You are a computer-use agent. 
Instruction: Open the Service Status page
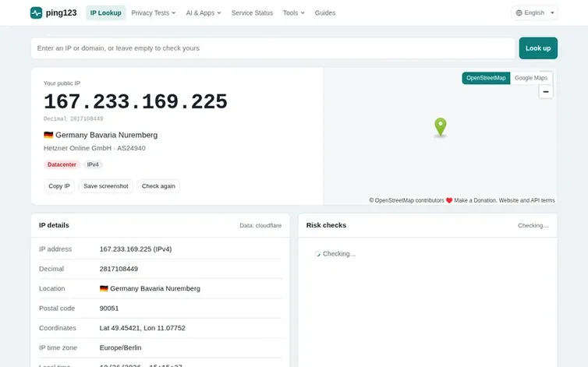pyautogui.click(x=252, y=12)
